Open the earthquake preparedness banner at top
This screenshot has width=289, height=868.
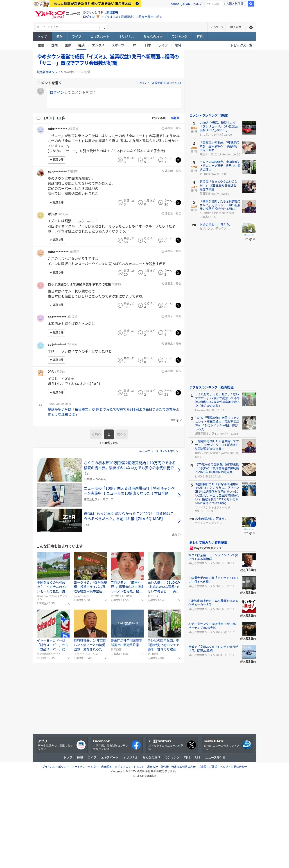(87, 4)
